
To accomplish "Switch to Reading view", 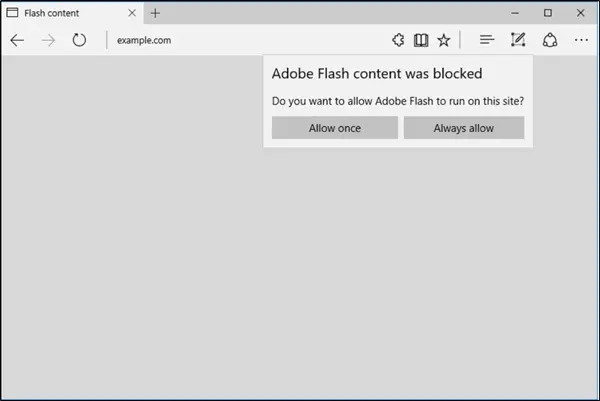I will [x=421, y=40].
